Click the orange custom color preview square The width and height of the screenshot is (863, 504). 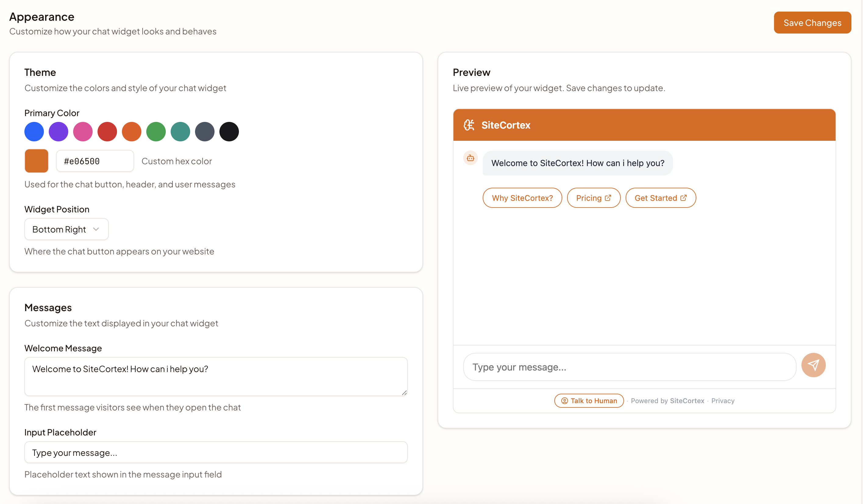[x=36, y=161]
